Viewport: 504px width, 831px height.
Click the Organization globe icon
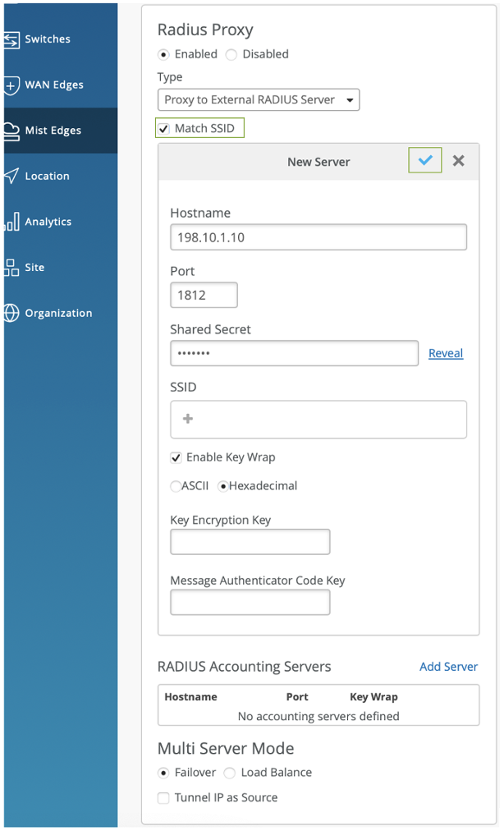coord(11,313)
